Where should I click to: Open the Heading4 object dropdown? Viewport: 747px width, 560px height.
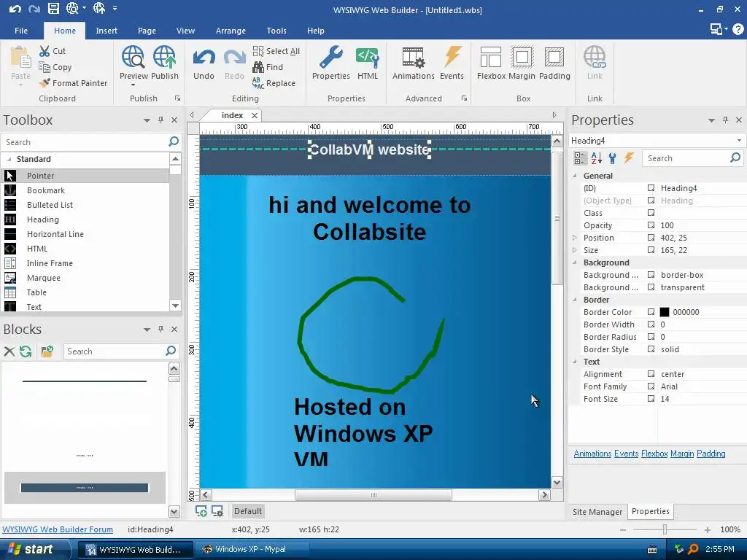pyautogui.click(x=739, y=141)
